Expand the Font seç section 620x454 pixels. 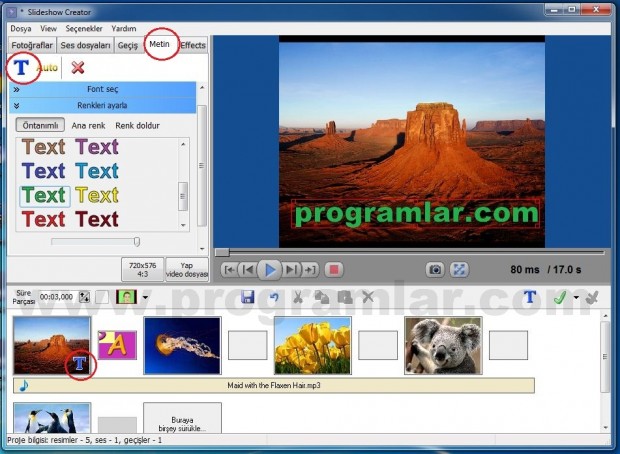[x=102, y=89]
